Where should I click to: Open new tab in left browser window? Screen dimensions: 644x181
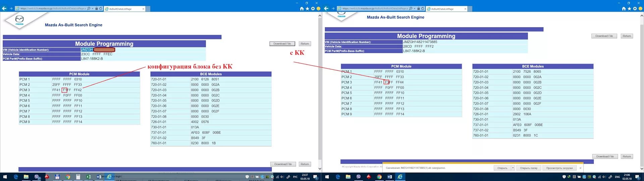148,9
